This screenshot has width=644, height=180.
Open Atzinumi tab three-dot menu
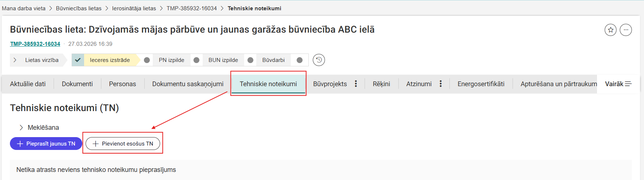(x=441, y=84)
